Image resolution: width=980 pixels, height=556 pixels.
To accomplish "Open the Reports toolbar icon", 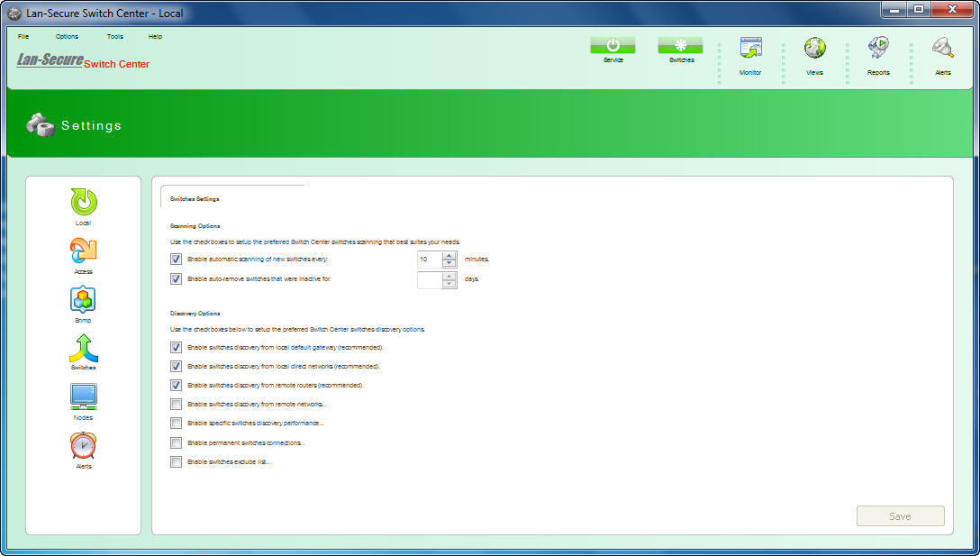I will click(878, 48).
